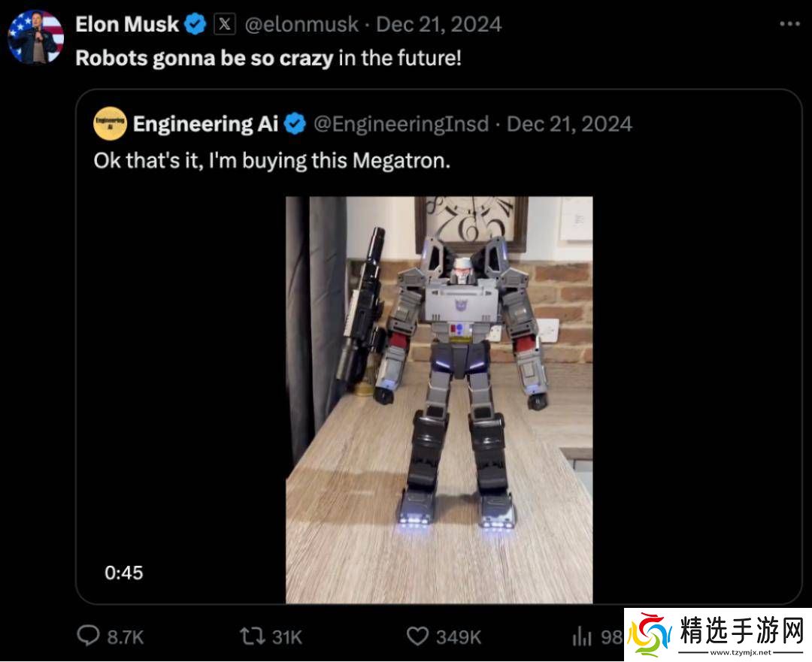812x662 pixels.
Task: Open the main tweet's Dec 21, 2024 timestamp
Action: (x=438, y=25)
